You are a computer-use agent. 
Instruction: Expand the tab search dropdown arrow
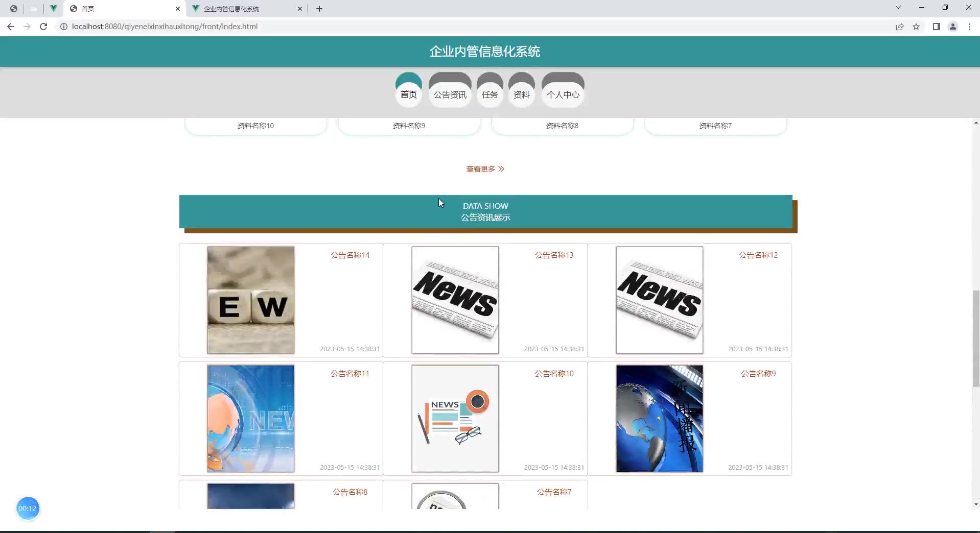pyautogui.click(x=898, y=8)
